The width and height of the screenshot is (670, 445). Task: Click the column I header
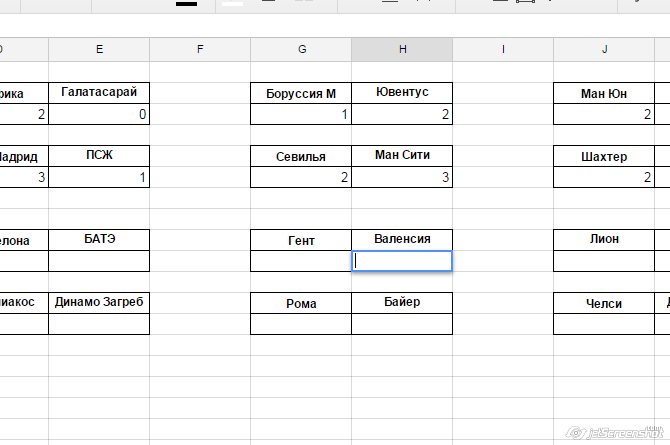click(x=503, y=49)
